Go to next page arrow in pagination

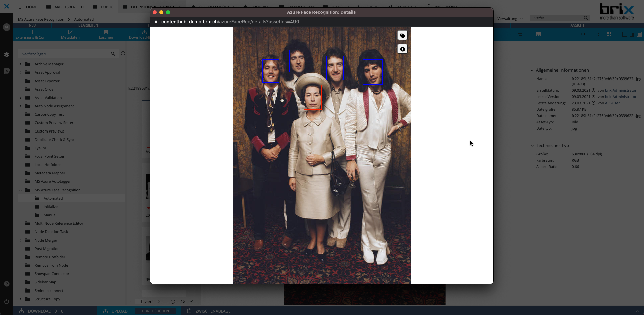point(159,301)
